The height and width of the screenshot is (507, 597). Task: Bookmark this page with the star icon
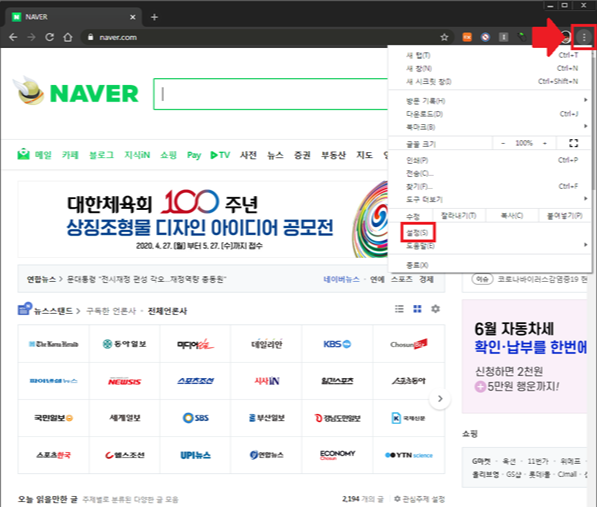click(x=444, y=37)
